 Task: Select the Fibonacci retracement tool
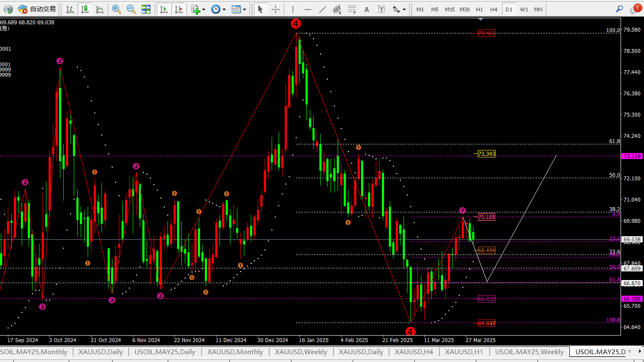coord(352,9)
